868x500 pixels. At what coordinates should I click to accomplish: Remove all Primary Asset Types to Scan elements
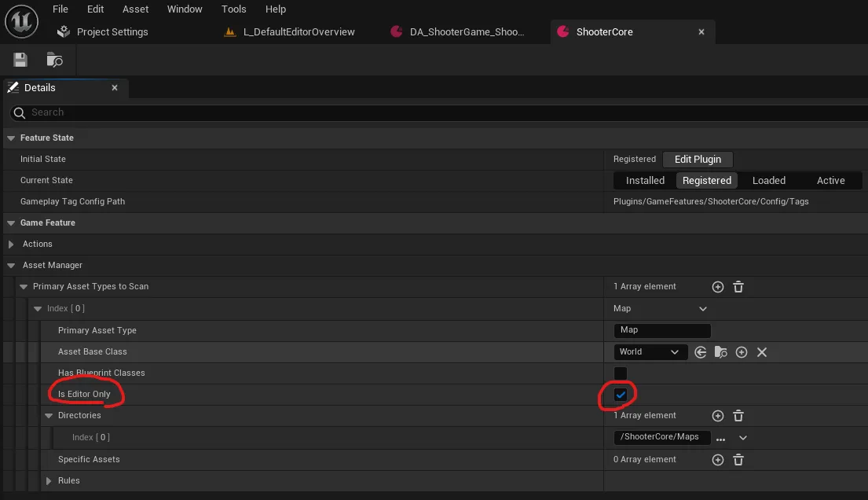click(738, 287)
